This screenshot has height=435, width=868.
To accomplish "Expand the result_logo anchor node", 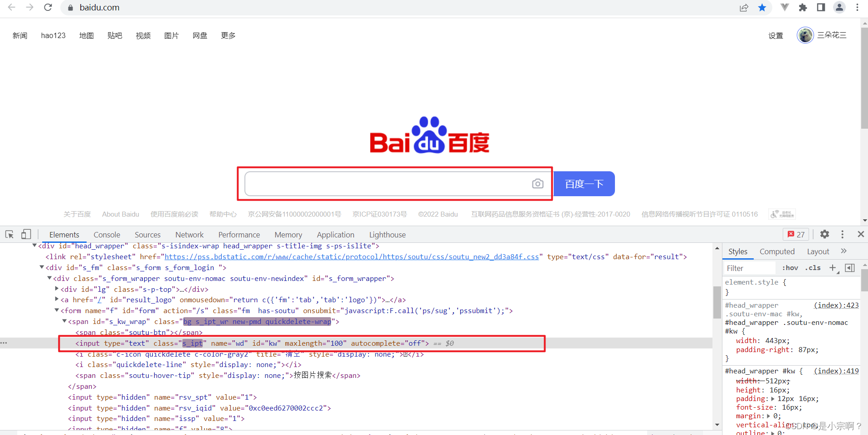I will (x=57, y=299).
